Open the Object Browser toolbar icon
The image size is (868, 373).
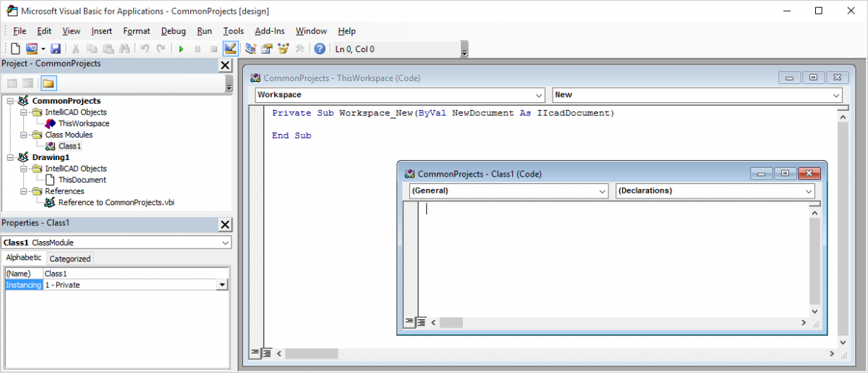(283, 49)
